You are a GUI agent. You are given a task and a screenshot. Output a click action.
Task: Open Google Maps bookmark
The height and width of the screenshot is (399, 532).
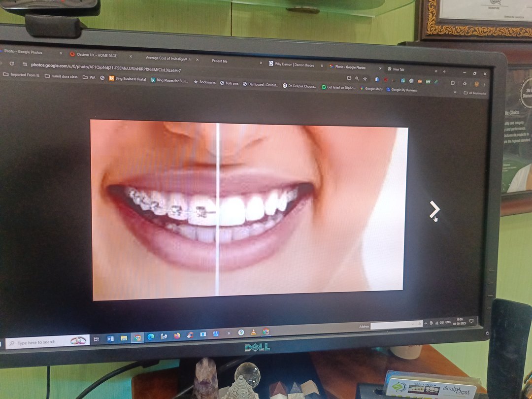tap(371, 89)
